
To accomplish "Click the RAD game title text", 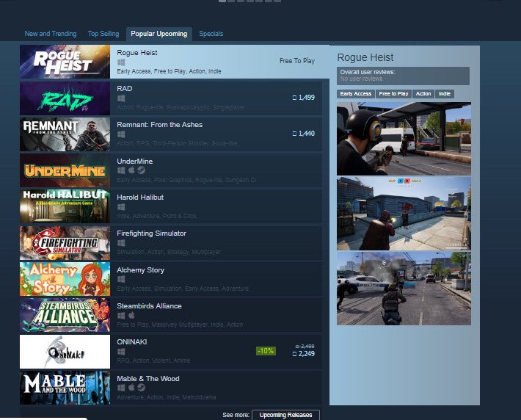I will (x=125, y=88).
